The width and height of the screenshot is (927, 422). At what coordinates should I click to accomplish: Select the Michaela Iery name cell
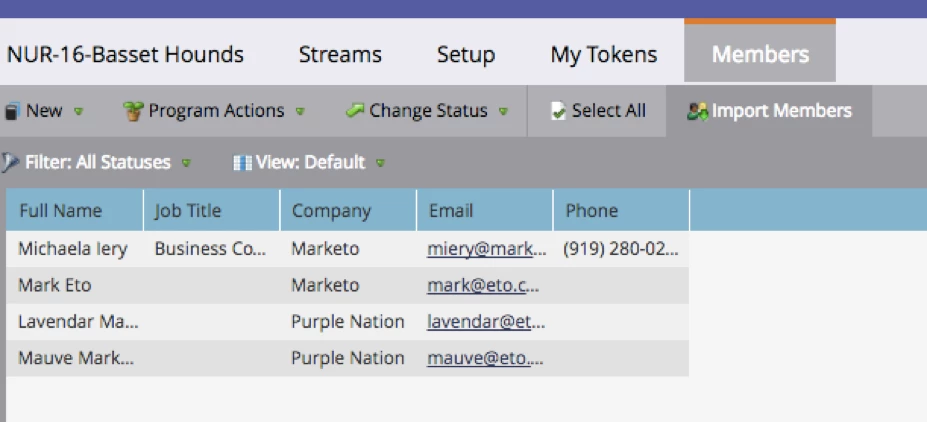pos(73,249)
